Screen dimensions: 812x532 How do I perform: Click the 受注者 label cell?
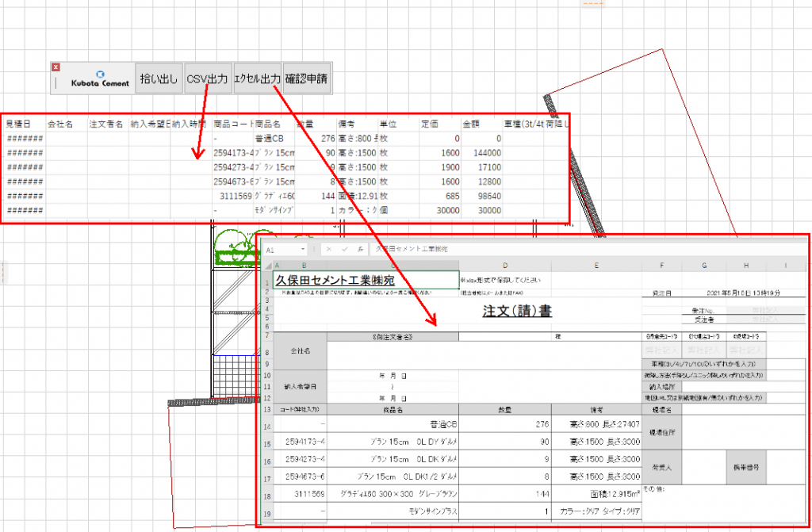[704, 320]
